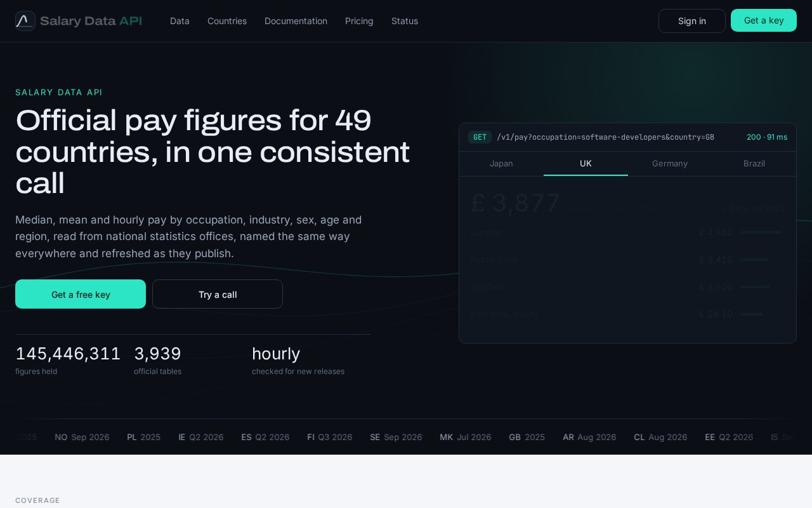Screen dimensions: 812x508
Task: Click the Get a free key button
Action: [81, 294]
